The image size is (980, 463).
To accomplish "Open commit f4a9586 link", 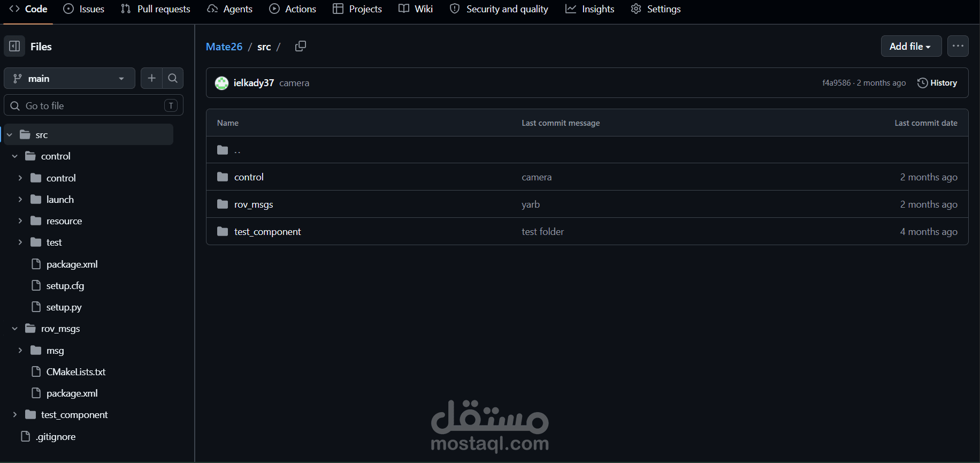I will [836, 83].
